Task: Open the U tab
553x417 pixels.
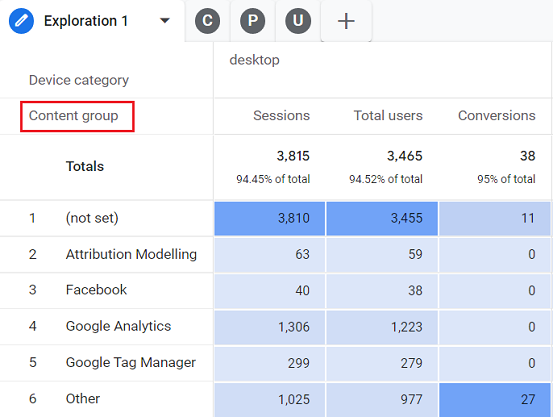Action: point(298,21)
